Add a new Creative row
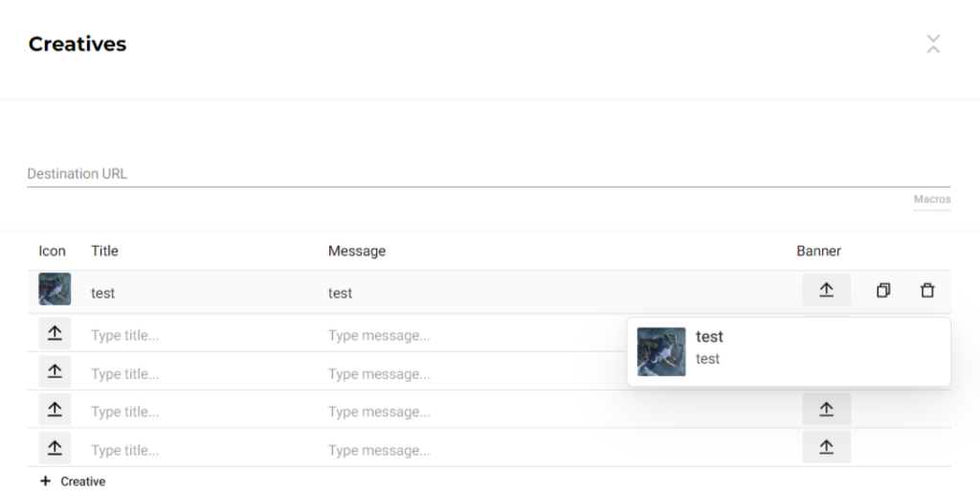The width and height of the screenshot is (980, 494). pos(74,482)
